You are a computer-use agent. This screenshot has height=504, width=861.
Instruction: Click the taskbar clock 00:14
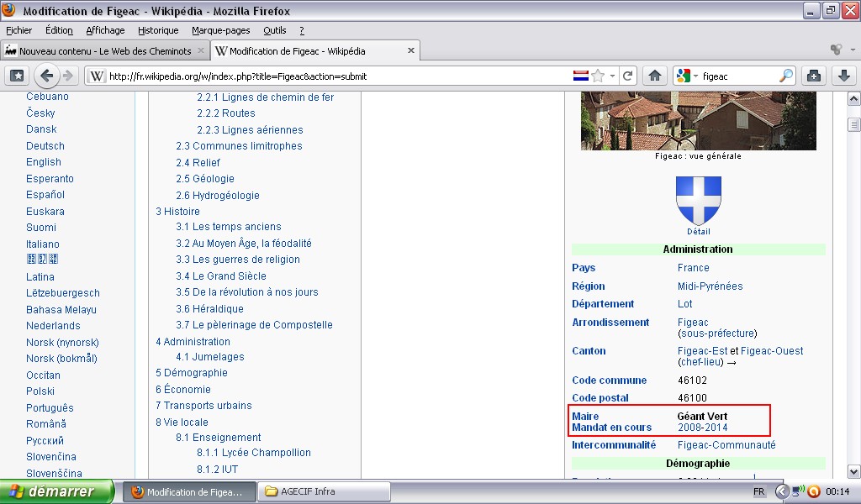837,492
